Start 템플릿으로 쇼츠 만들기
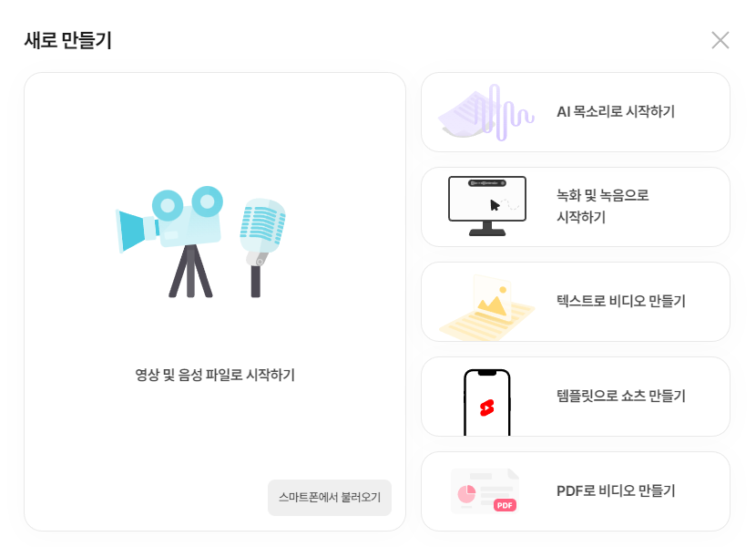 (x=576, y=397)
